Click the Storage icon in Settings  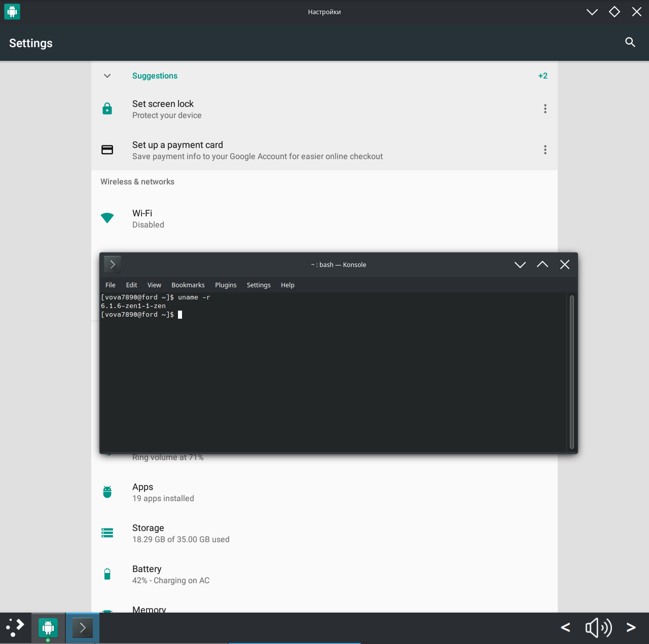[107, 533]
